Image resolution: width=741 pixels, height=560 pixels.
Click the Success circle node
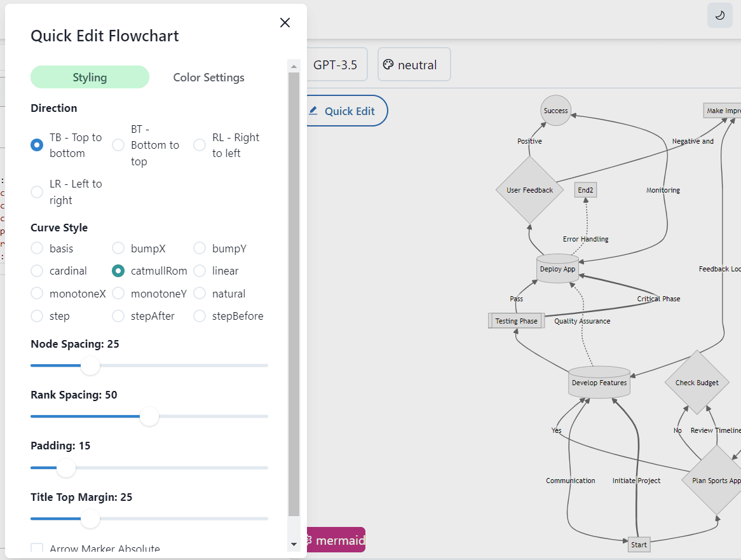click(x=555, y=110)
